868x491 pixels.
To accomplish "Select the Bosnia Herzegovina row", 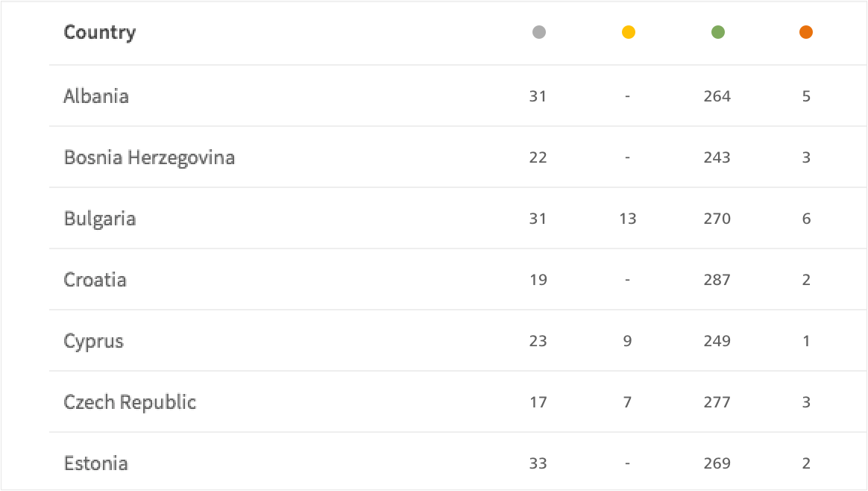I will pos(458,157).
